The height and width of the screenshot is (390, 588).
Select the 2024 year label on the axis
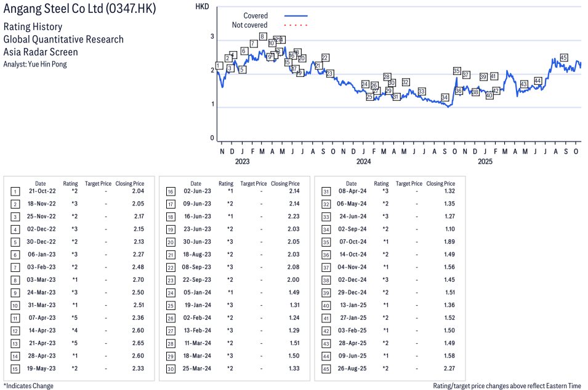click(363, 162)
